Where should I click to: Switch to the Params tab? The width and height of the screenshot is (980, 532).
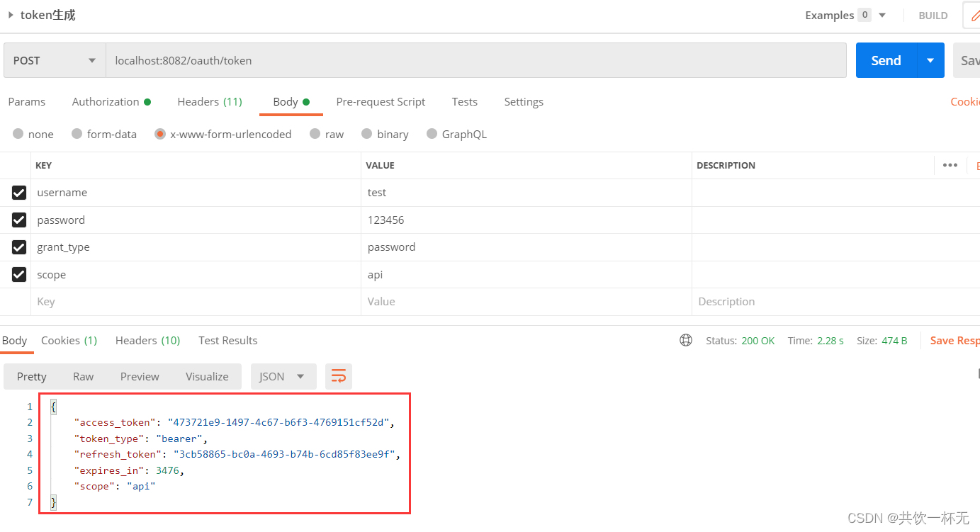(x=27, y=102)
